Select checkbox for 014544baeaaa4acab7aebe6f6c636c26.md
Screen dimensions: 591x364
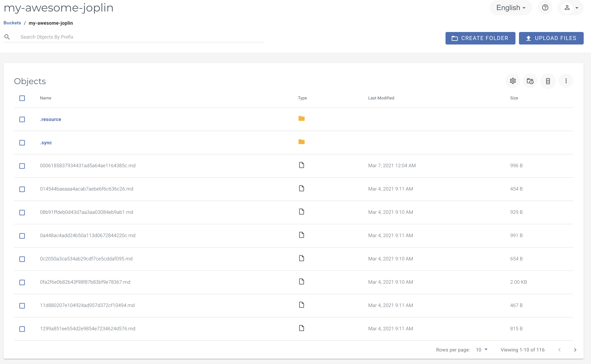pyautogui.click(x=22, y=189)
